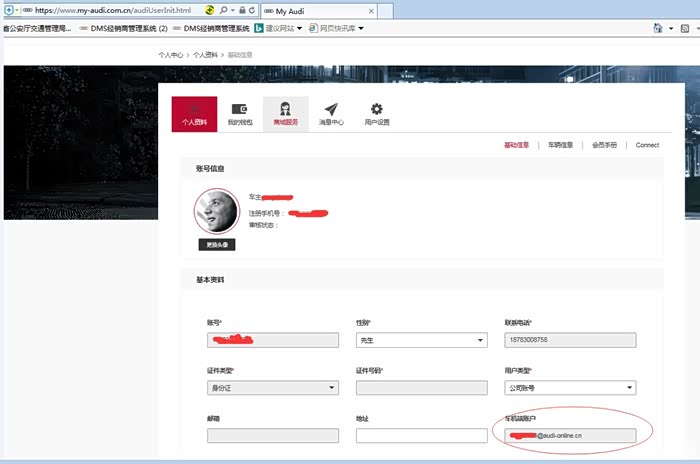The height and width of the screenshot is (464, 700).
Task: Open 用户设置 gear icon
Action: (x=377, y=114)
